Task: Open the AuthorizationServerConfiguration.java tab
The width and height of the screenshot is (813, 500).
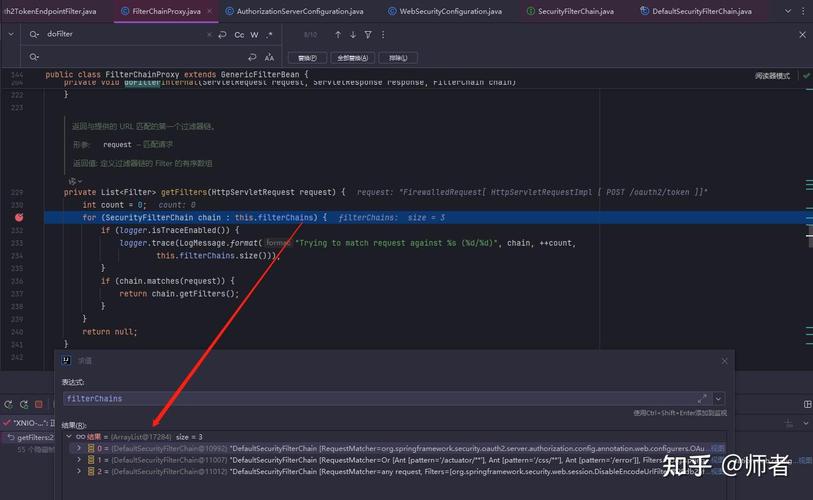Action: tap(295, 11)
